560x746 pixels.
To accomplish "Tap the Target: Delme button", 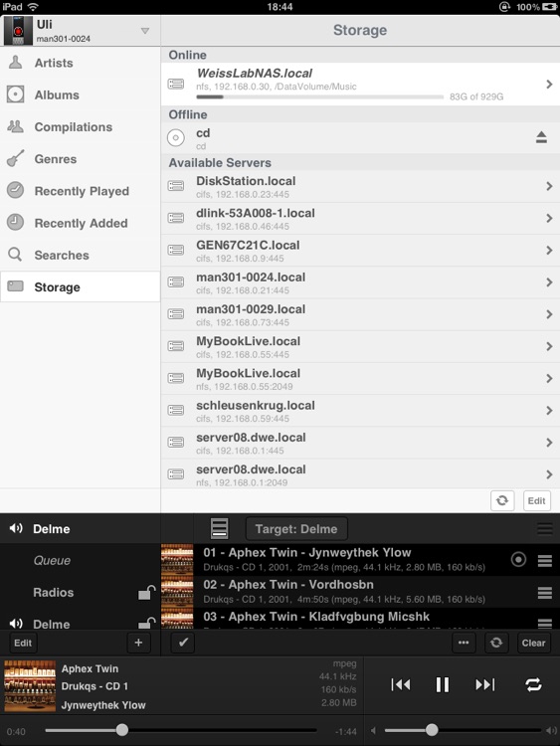I will click(x=296, y=528).
